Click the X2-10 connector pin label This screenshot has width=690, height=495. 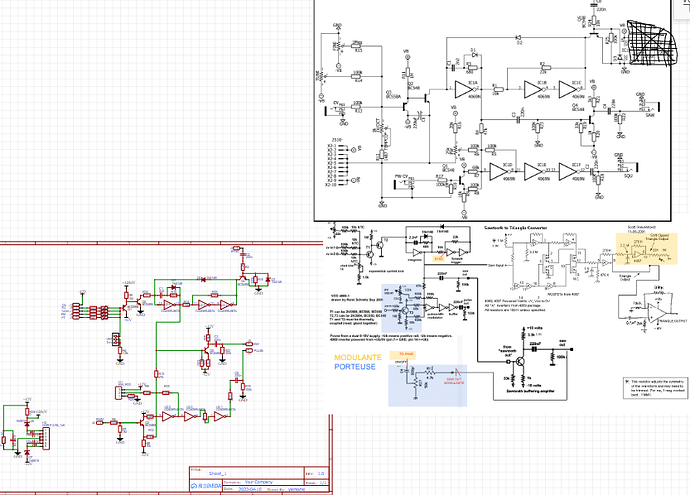330,185
